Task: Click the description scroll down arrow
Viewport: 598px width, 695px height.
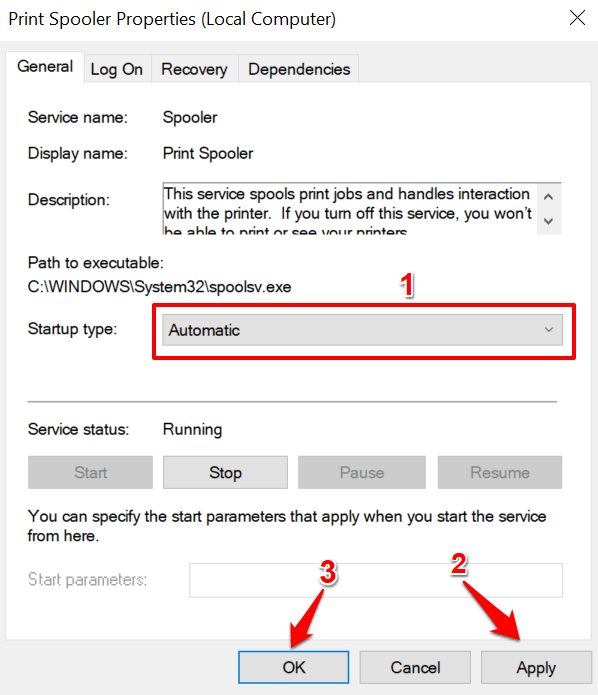Action: (x=549, y=221)
